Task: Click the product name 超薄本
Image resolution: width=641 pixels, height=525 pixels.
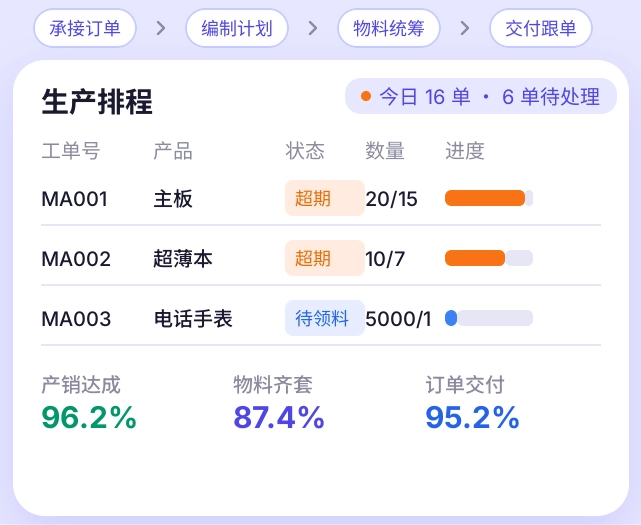Action: point(183,259)
